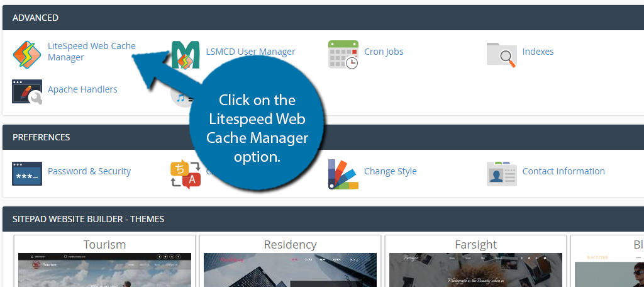Open the Indexes folder icon
Viewport: 644px width, 287px height.
pyautogui.click(x=501, y=54)
